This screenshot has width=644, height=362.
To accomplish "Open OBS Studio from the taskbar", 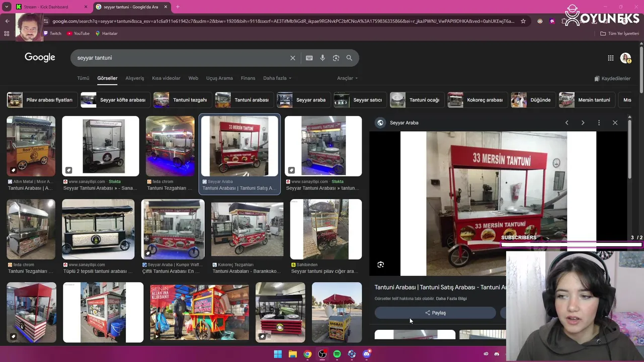I will (322, 354).
